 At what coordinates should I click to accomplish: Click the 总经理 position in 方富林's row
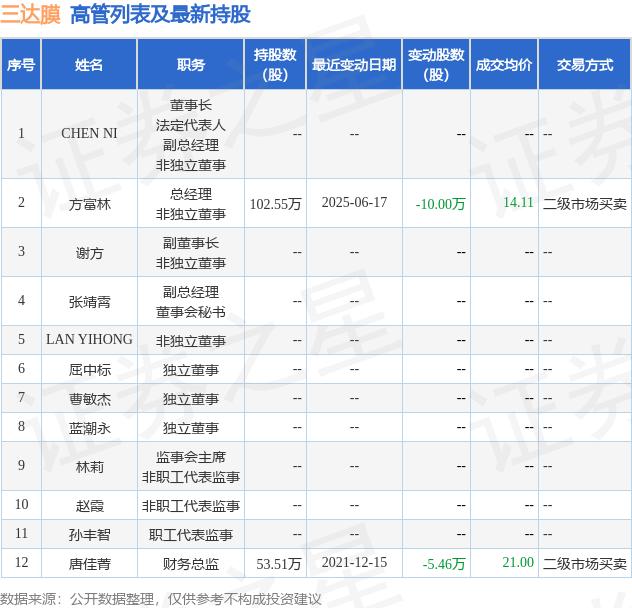[191, 194]
